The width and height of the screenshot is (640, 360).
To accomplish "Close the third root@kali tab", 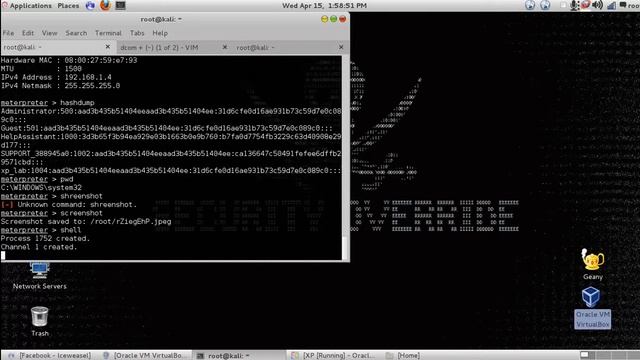I will 341,47.
